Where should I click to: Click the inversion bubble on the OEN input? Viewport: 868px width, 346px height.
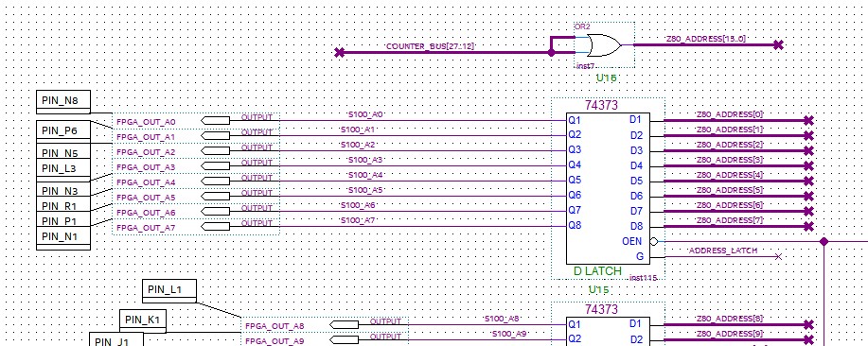pyautogui.click(x=653, y=241)
